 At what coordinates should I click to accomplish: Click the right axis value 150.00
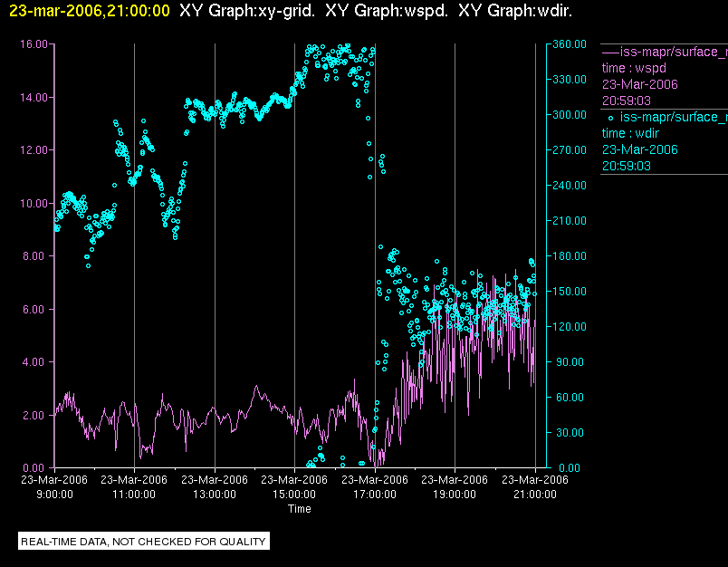coord(570,291)
